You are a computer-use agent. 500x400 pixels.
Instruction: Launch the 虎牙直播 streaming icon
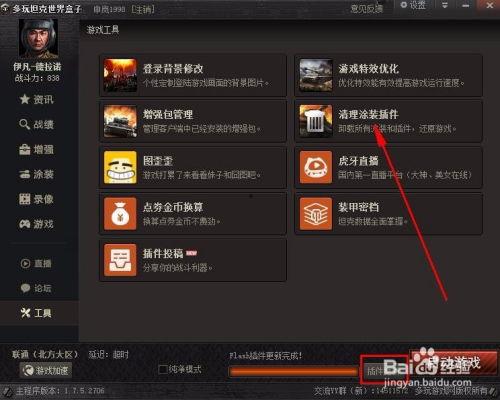316,167
